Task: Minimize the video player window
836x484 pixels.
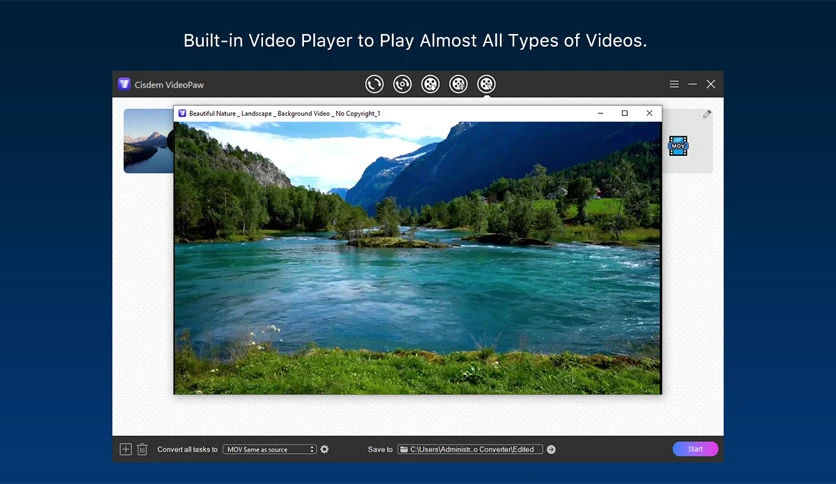Action: point(600,113)
